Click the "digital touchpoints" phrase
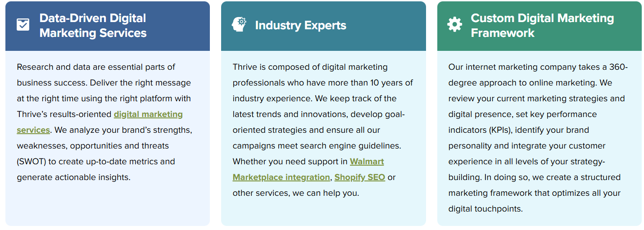This screenshot has height=230, width=644. pyautogui.click(x=485, y=209)
